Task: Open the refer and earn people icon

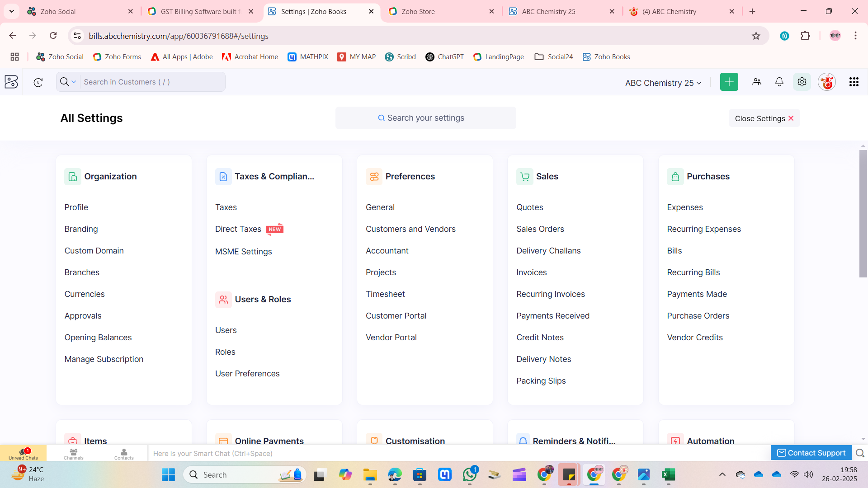Action: [x=756, y=82]
